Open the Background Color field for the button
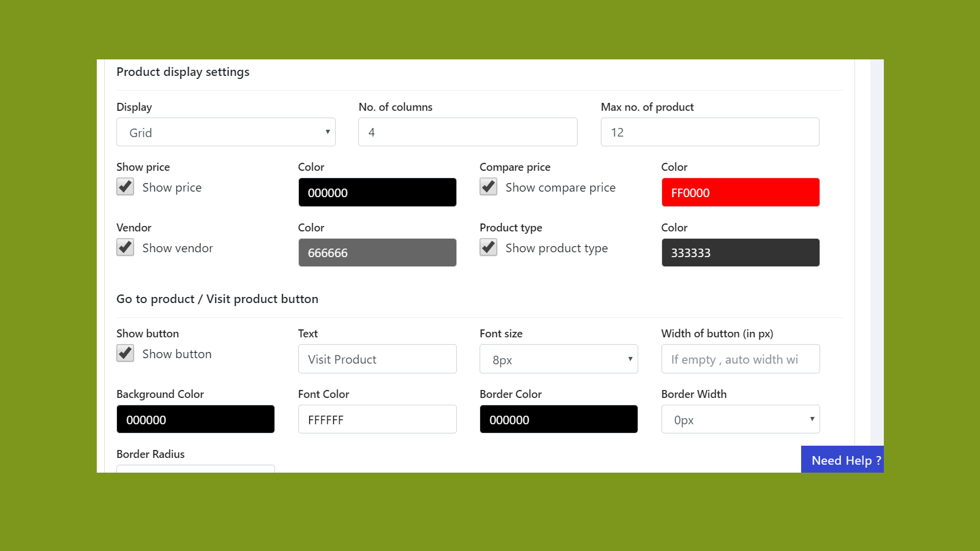 (195, 419)
